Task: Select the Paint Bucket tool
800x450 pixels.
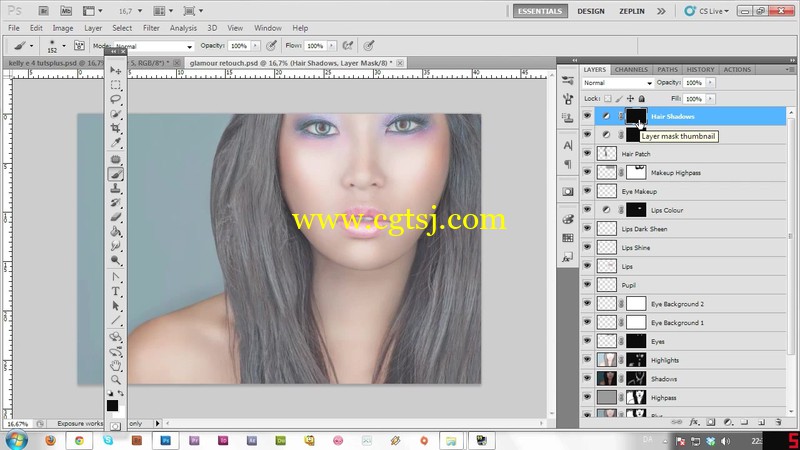Action: [x=116, y=232]
